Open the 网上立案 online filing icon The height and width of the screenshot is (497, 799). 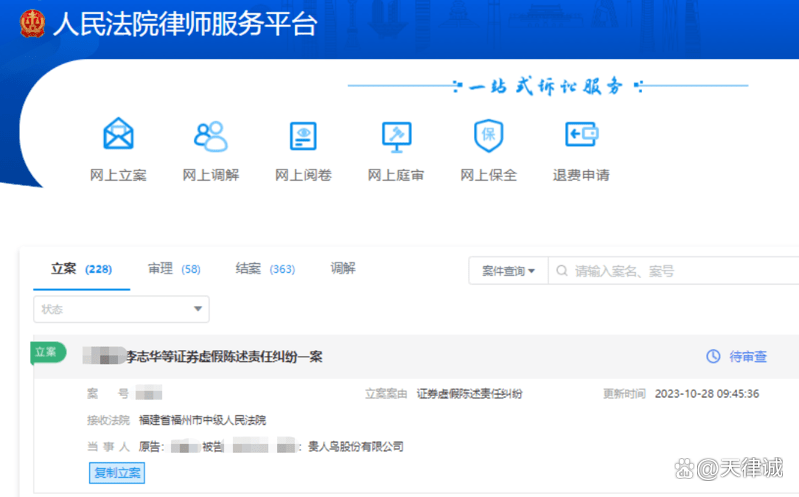118,135
